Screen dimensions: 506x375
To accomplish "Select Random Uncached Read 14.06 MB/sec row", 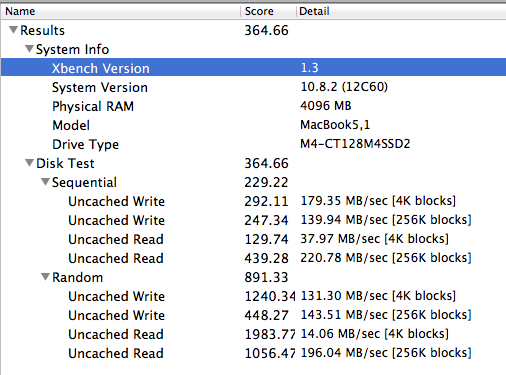I will point(253,334).
